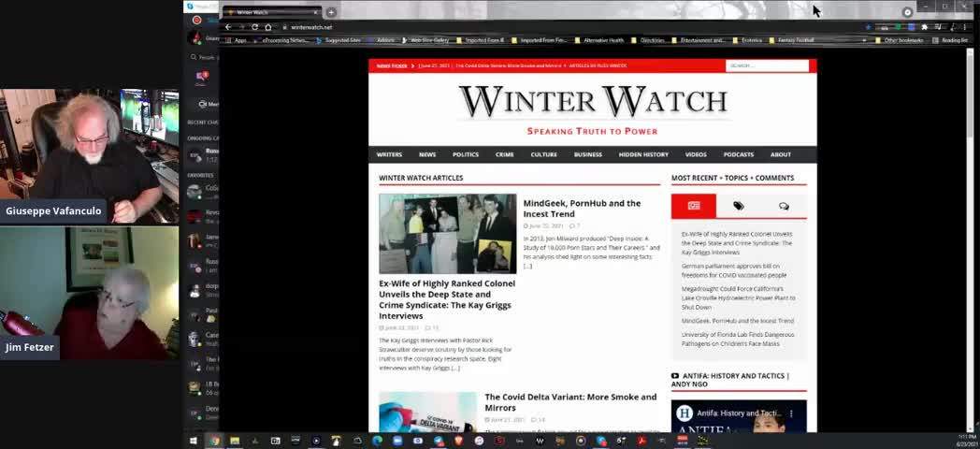The height and width of the screenshot is (449, 980).
Task: Open a new browser tab
Action: (x=331, y=12)
